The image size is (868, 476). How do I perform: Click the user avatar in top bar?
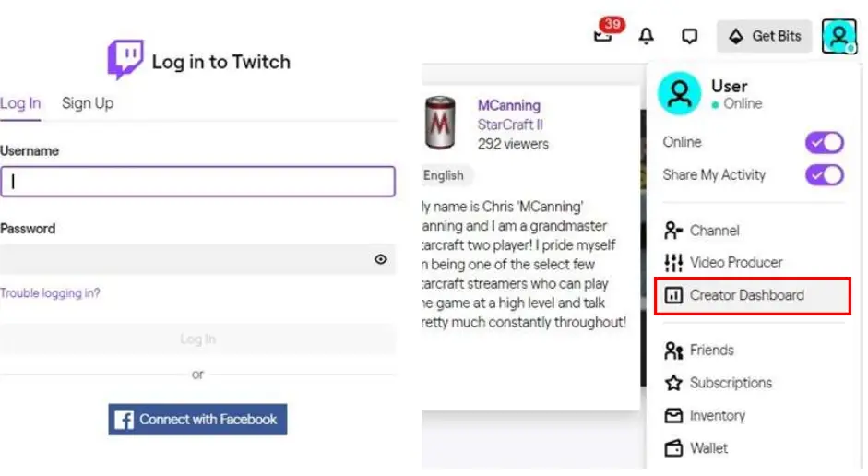point(838,36)
